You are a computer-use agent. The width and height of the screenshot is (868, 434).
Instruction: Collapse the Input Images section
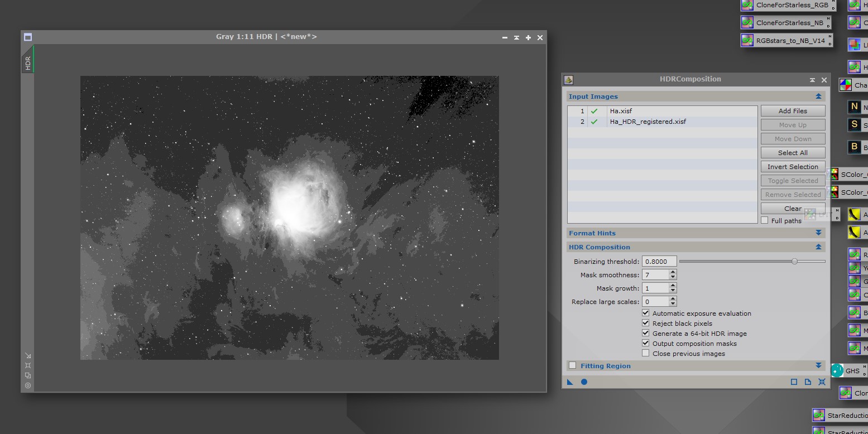point(818,97)
